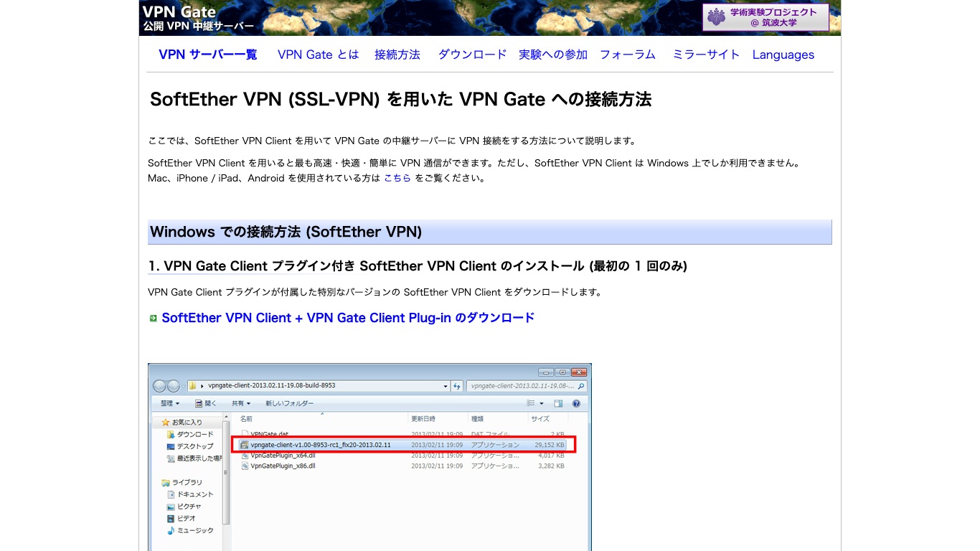Open the ダウンロード navigation link
The height and width of the screenshot is (551, 980).
472,55
